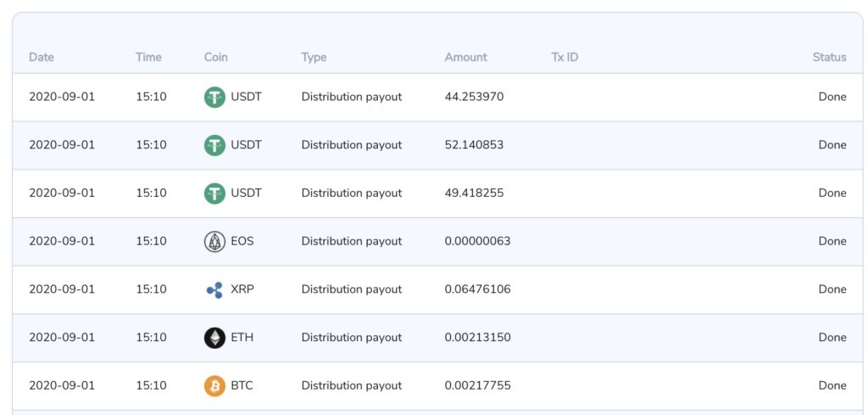868x415 pixels.
Task: Click the USDT icon in the 44.253970 row
Action: click(x=214, y=97)
